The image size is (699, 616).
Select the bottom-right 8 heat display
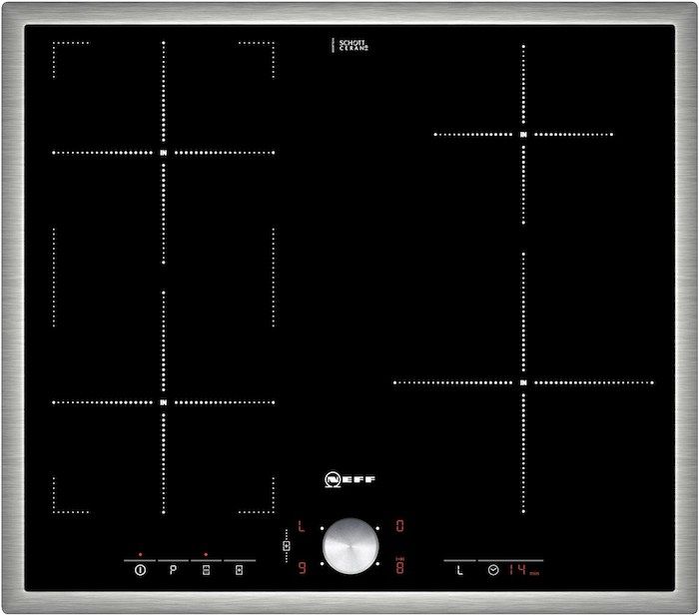398,566
